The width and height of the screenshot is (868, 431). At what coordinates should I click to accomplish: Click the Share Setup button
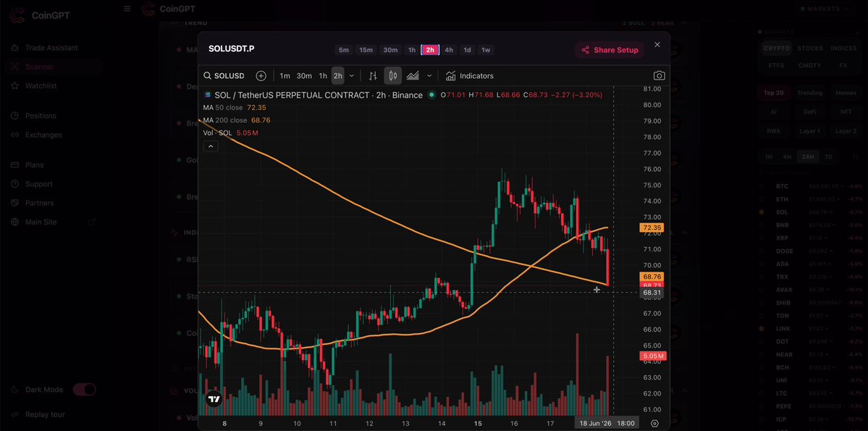pos(610,50)
